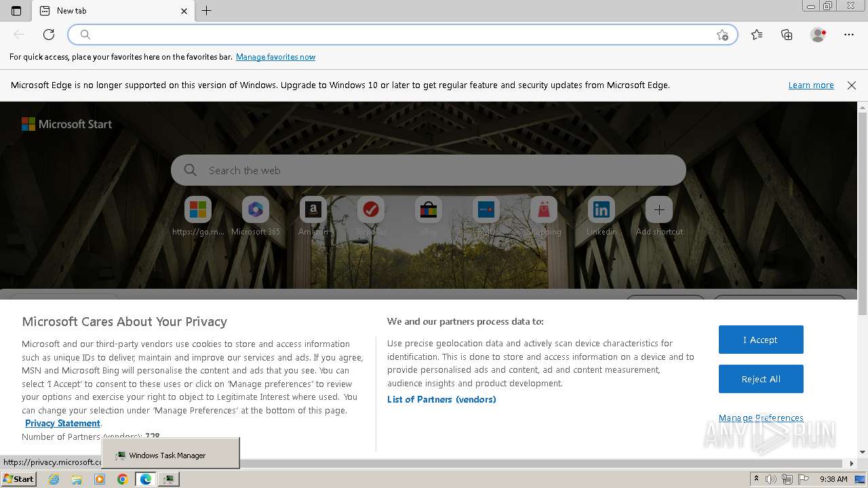Launch Internet Explorer from taskbar
Image resolution: width=868 pixels, height=488 pixels.
(54, 479)
